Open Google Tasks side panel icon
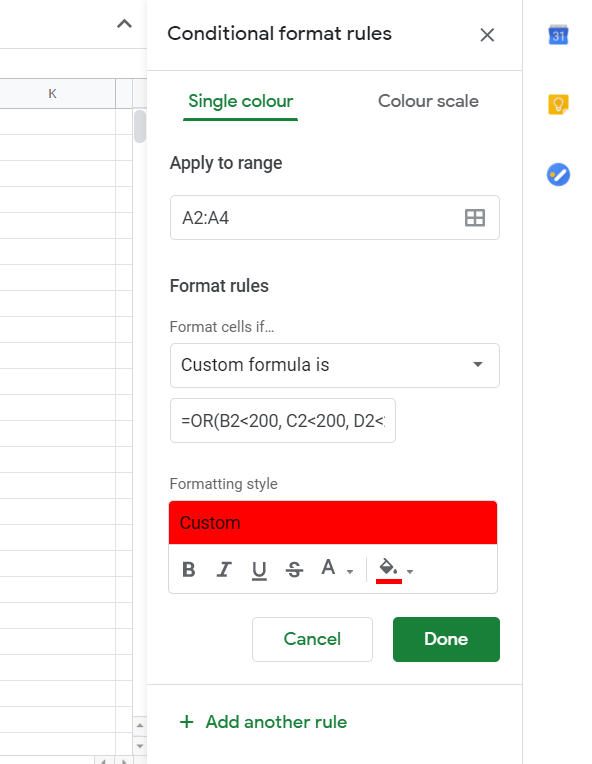Image resolution: width=592 pixels, height=764 pixels. click(x=558, y=174)
